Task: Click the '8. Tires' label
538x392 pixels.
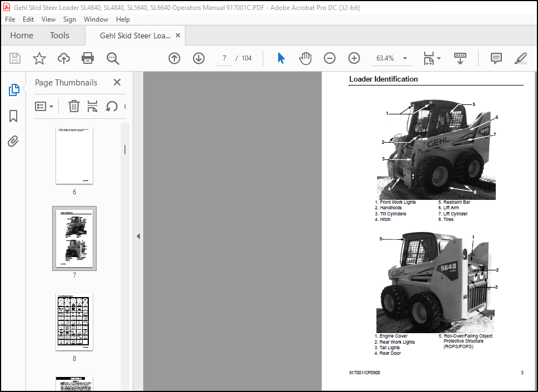Action: (x=446, y=219)
